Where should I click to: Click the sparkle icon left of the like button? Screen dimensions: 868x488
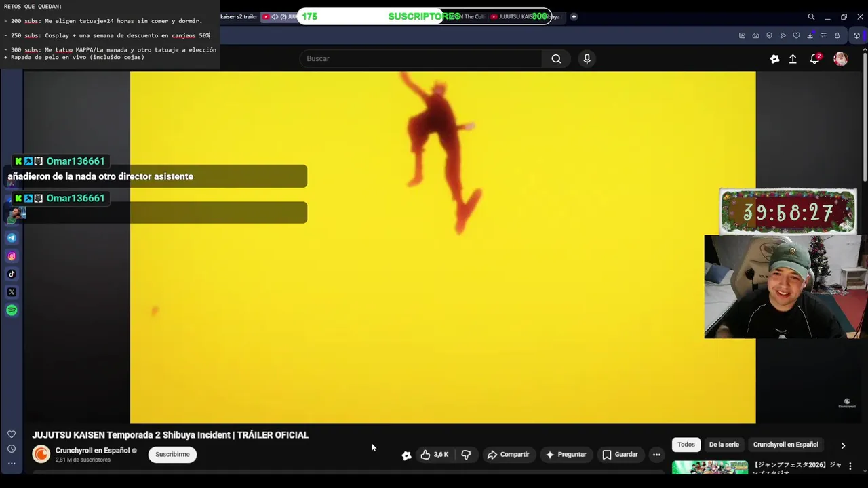coord(406,455)
